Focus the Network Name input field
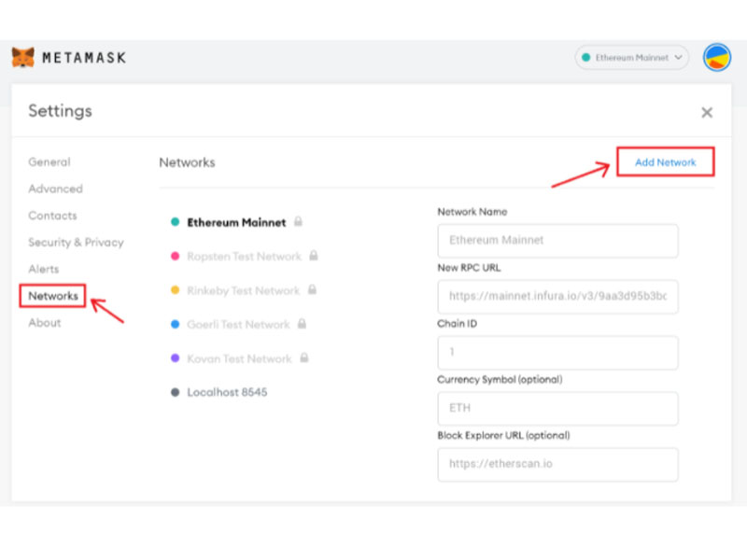 (x=557, y=241)
